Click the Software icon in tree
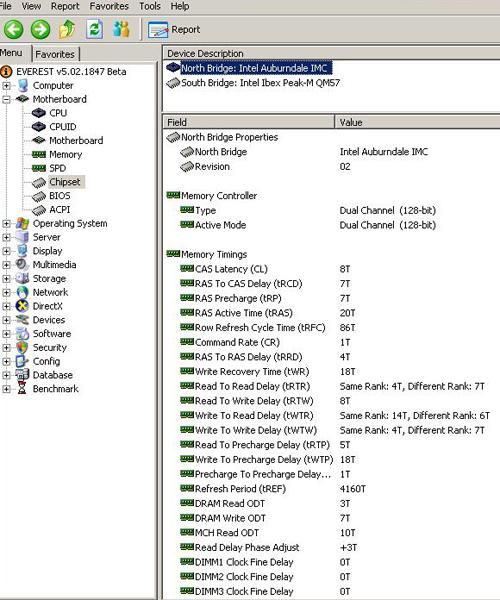 [23, 333]
